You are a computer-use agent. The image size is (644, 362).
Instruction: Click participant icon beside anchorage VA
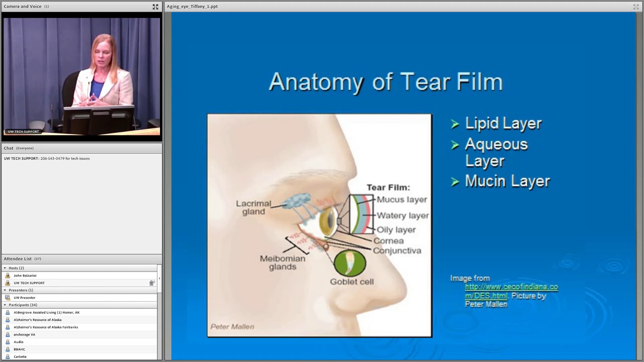tap(8, 334)
